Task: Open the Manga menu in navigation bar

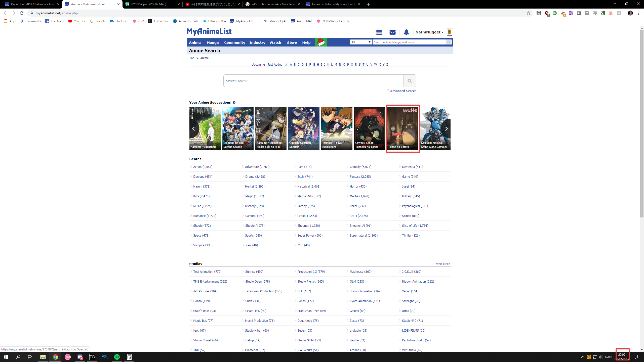Action: click(213, 42)
